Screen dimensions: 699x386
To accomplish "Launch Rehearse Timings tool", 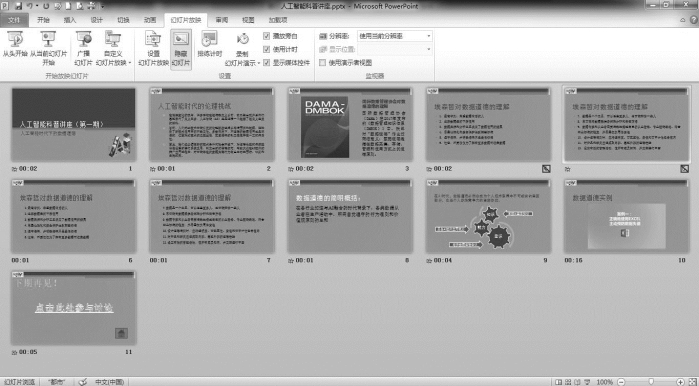I will pos(209,45).
